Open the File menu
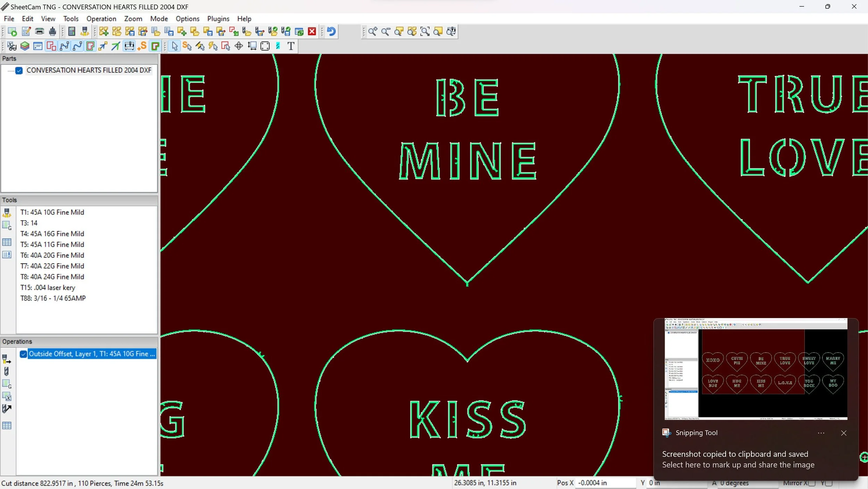 9,19
